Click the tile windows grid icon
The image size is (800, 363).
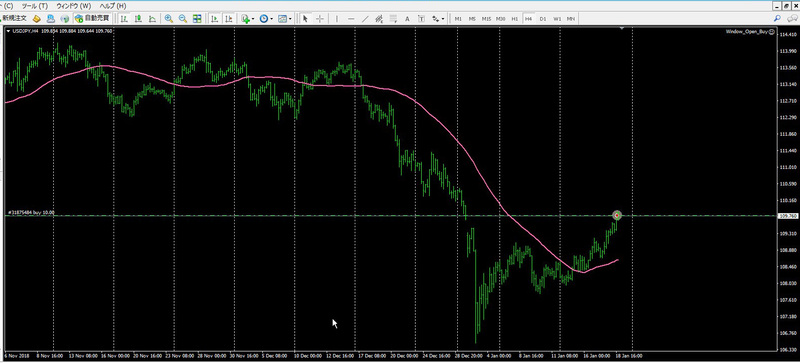click(197, 19)
